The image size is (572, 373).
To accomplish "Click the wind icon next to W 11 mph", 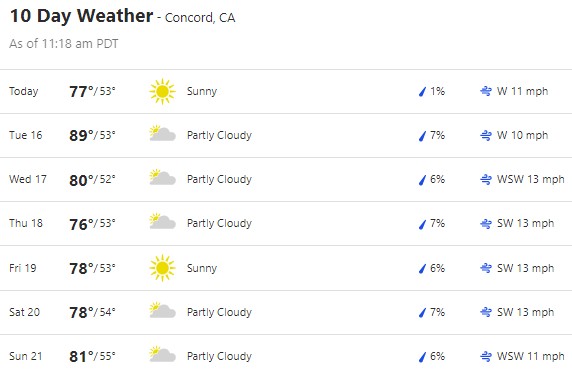I will click(486, 91).
